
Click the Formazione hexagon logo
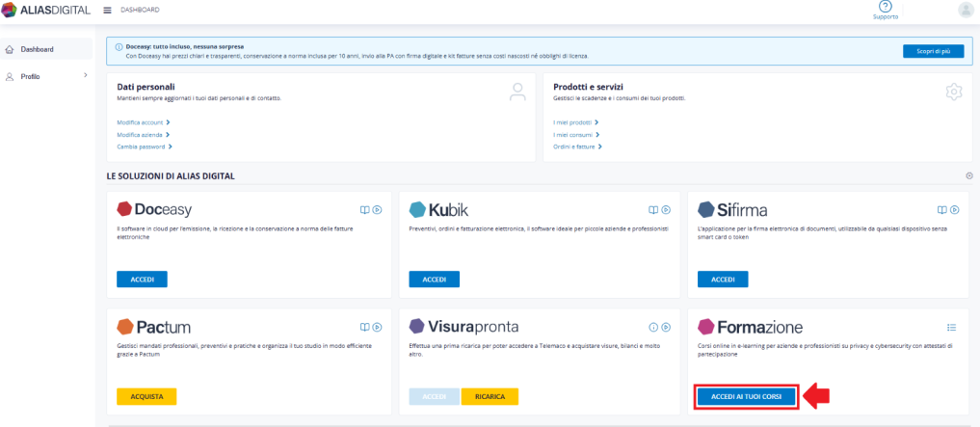point(705,327)
